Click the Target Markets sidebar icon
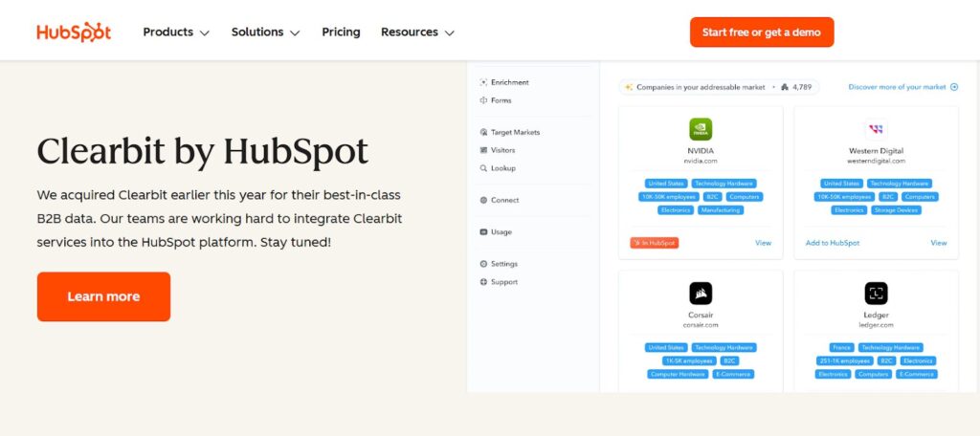The width and height of the screenshot is (980, 436). coord(483,132)
